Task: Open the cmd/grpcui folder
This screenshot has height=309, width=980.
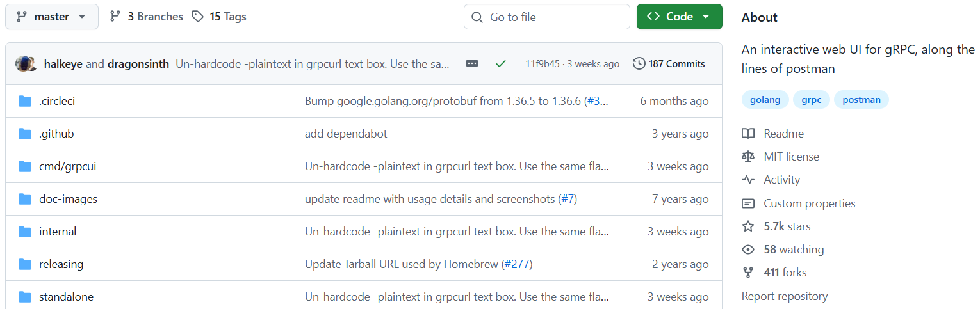Action: point(67,166)
